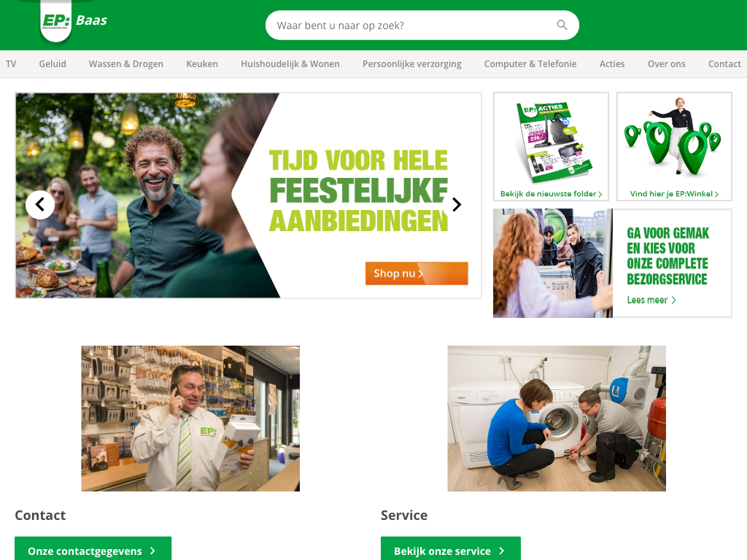Click chevron on Bekijk onze service button
Viewport: 747px width, 560px height.
(x=502, y=551)
